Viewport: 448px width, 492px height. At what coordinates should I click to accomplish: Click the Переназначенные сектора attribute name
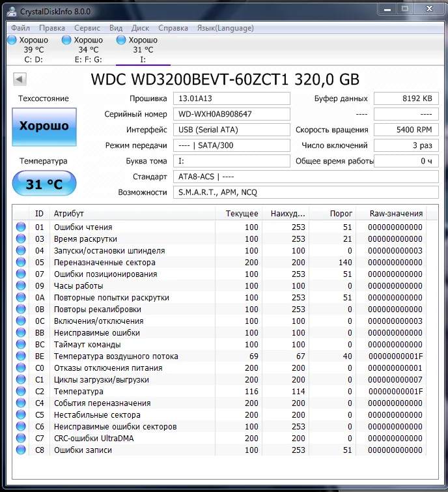(x=105, y=263)
